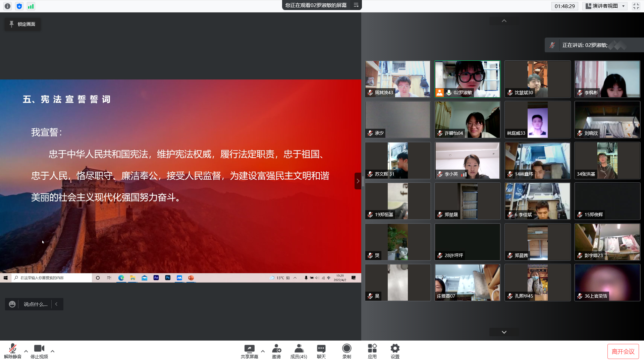Select 沈慧斌30 video thumbnail

[x=537, y=79]
